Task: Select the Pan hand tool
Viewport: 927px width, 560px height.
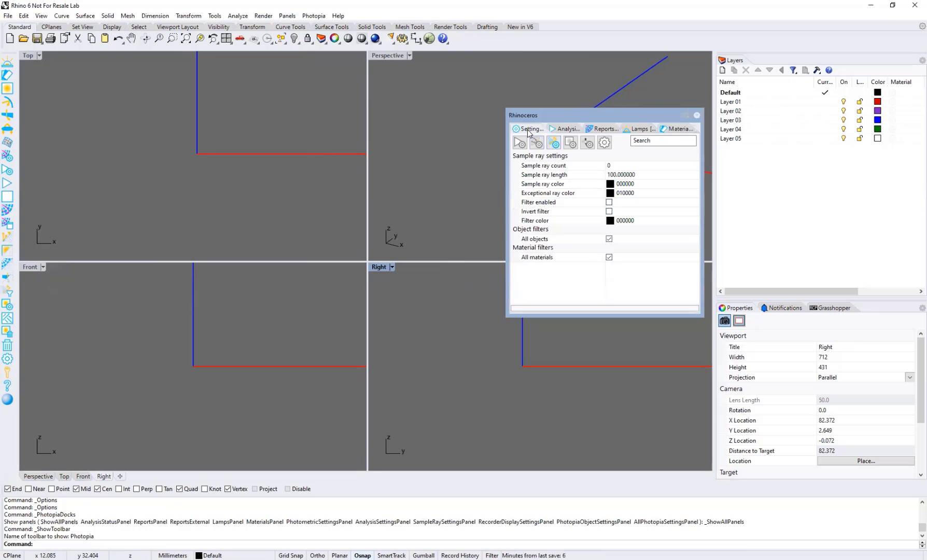Action: (x=132, y=38)
